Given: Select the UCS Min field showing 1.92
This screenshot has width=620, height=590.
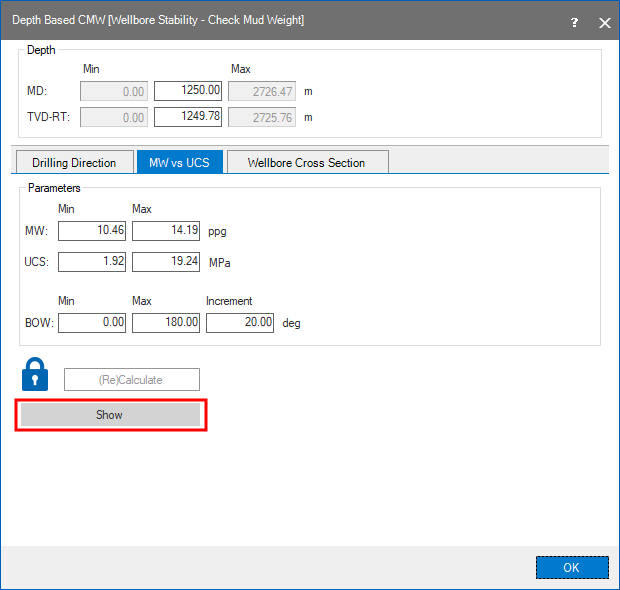Looking at the screenshot, I should click(x=92, y=262).
